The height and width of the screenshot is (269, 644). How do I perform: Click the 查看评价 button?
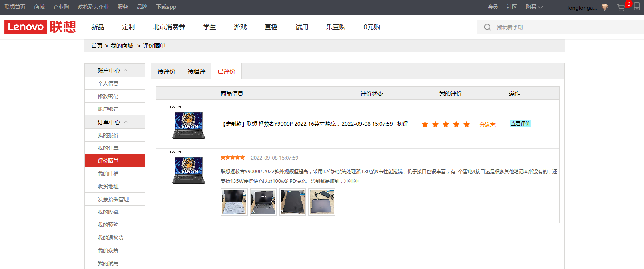pyautogui.click(x=520, y=124)
